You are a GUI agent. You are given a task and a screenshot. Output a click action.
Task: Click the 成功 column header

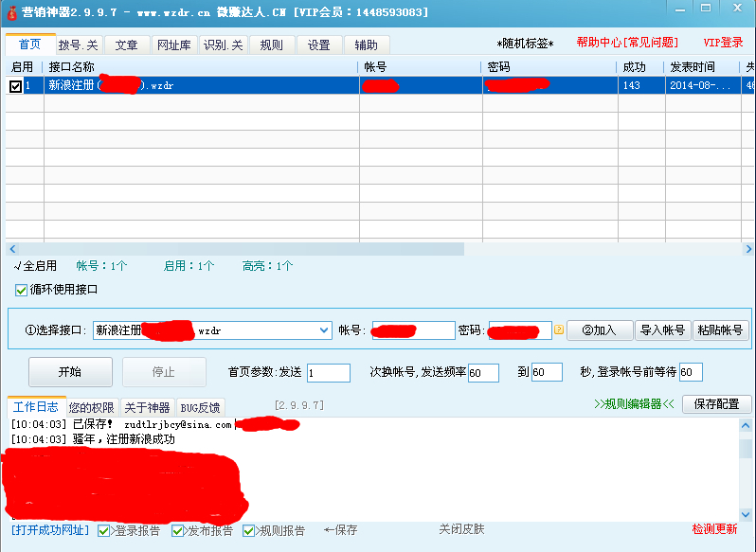pyautogui.click(x=640, y=67)
